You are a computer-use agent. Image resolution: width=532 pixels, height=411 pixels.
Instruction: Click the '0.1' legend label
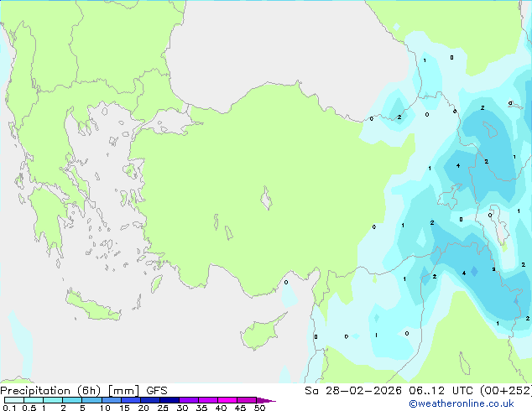[9, 408]
